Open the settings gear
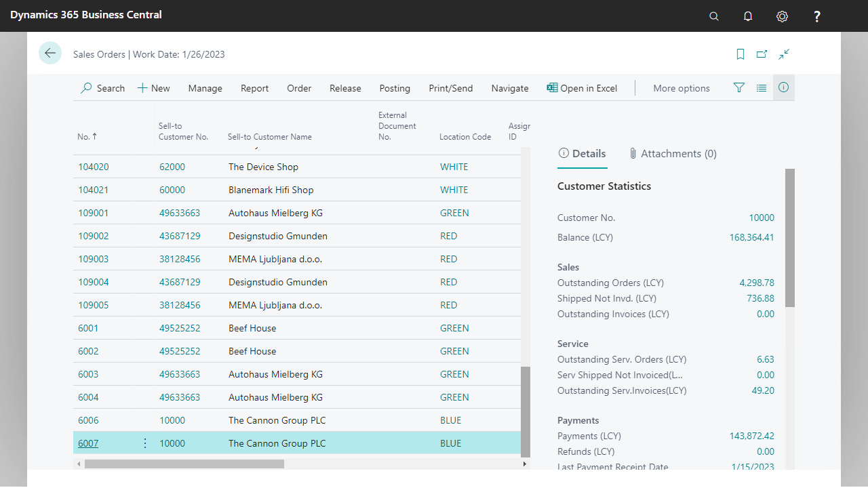 click(x=783, y=16)
